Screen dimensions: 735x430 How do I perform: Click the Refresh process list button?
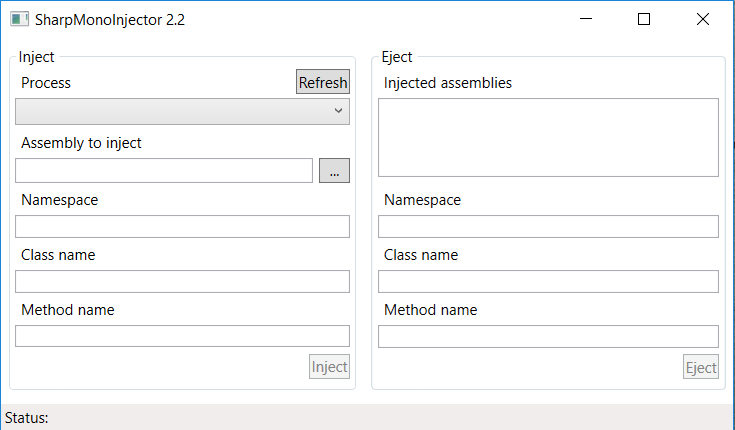pos(323,83)
